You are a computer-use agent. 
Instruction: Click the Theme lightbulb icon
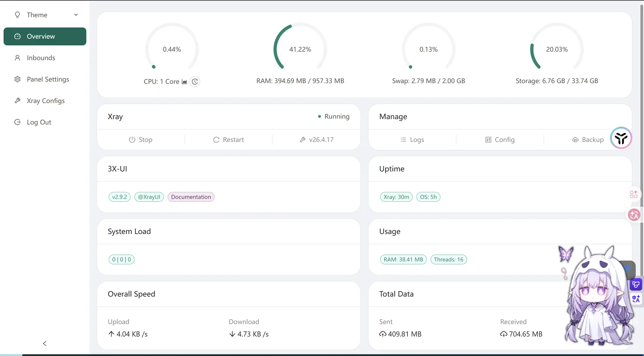17,15
